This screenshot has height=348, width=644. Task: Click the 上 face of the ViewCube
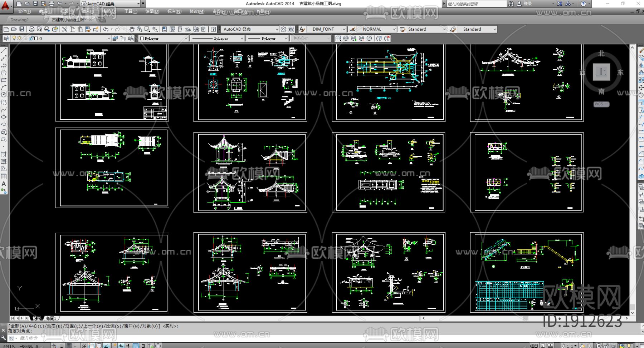(x=601, y=72)
